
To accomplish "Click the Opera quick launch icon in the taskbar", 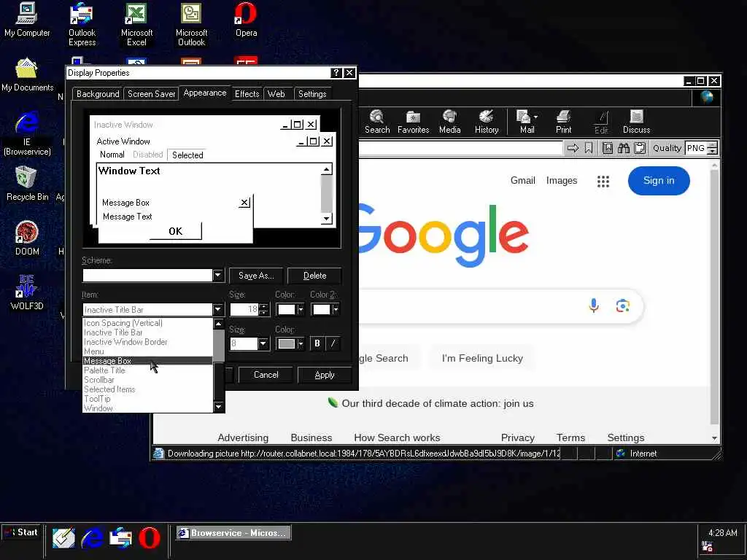I will [x=149, y=538].
